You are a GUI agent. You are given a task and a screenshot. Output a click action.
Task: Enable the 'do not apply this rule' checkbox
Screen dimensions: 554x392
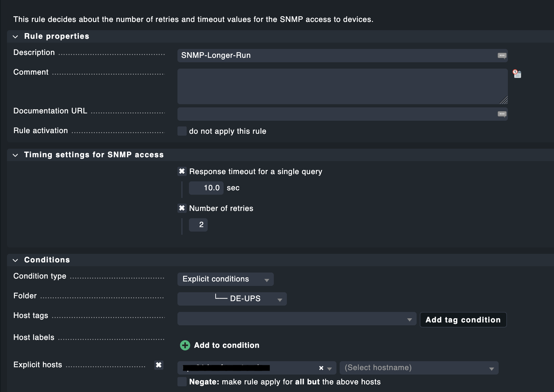click(182, 131)
